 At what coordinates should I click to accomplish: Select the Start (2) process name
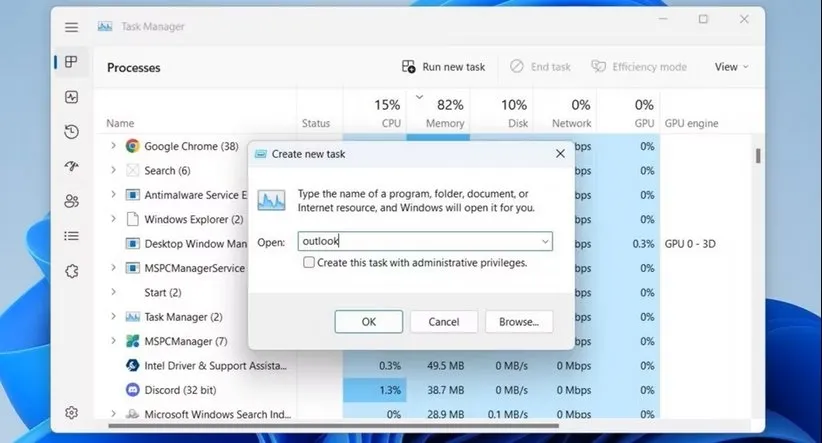pos(163,293)
